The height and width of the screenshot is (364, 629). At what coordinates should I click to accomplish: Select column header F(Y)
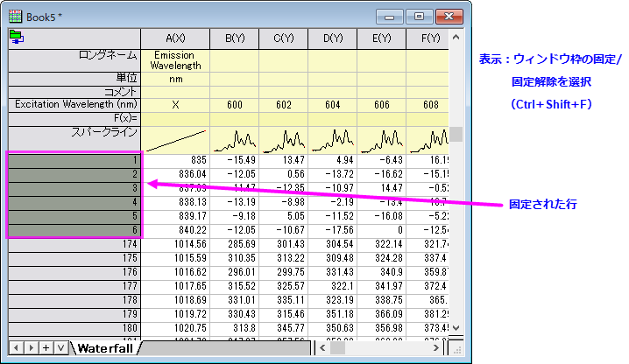point(428,38)
